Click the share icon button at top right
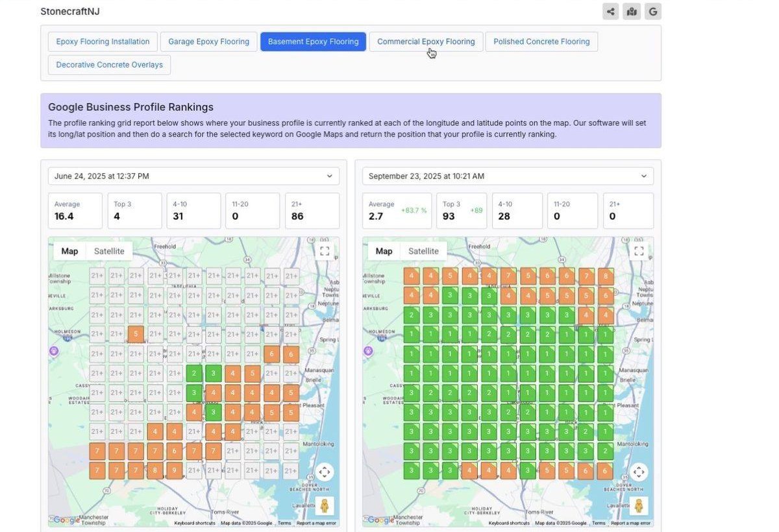This screenshot has height=532, width=779. click(x=610, y=11)
